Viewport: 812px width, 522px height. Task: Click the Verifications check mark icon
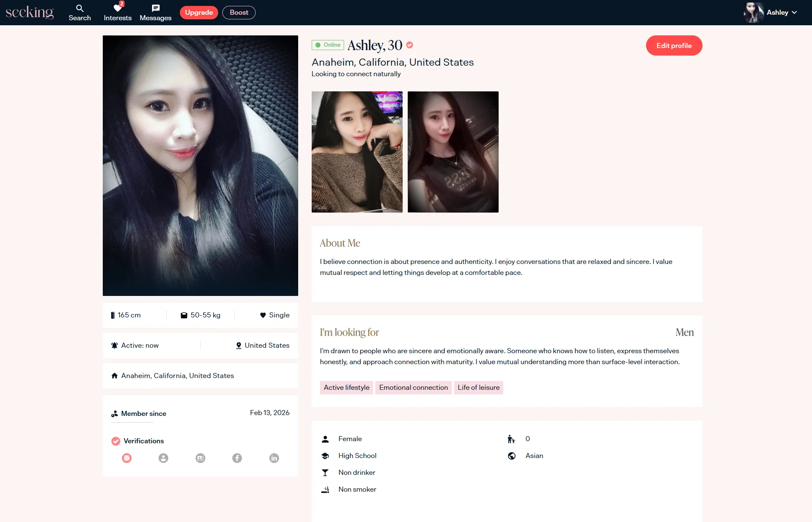coord(116,441)
